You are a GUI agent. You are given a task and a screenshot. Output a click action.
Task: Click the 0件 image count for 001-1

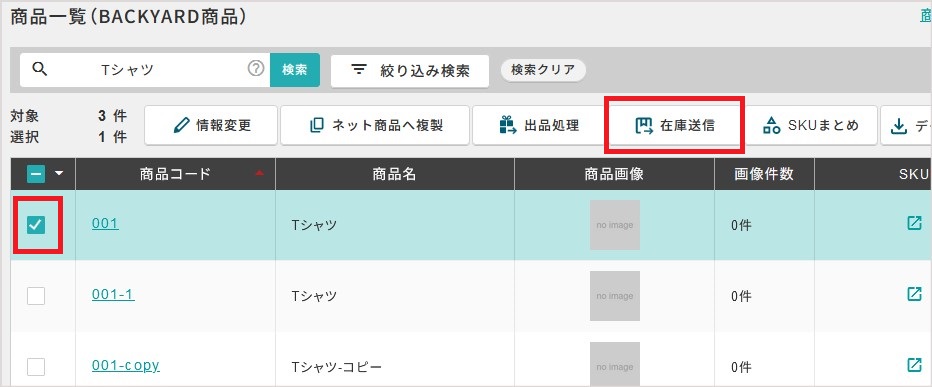pos(741,296)
